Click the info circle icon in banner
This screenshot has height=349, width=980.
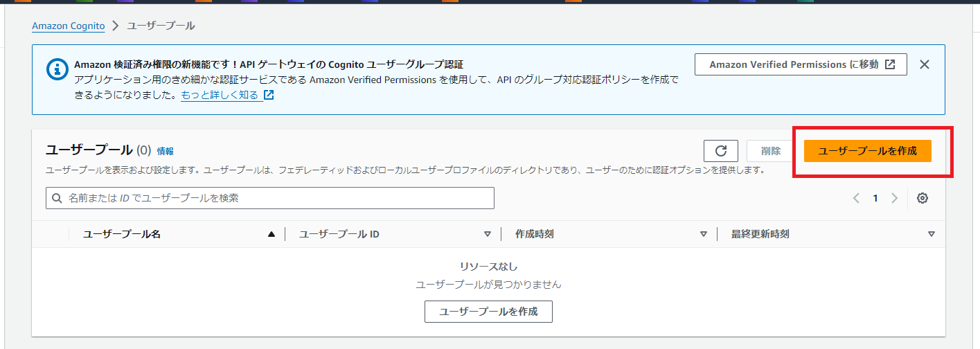56,69
